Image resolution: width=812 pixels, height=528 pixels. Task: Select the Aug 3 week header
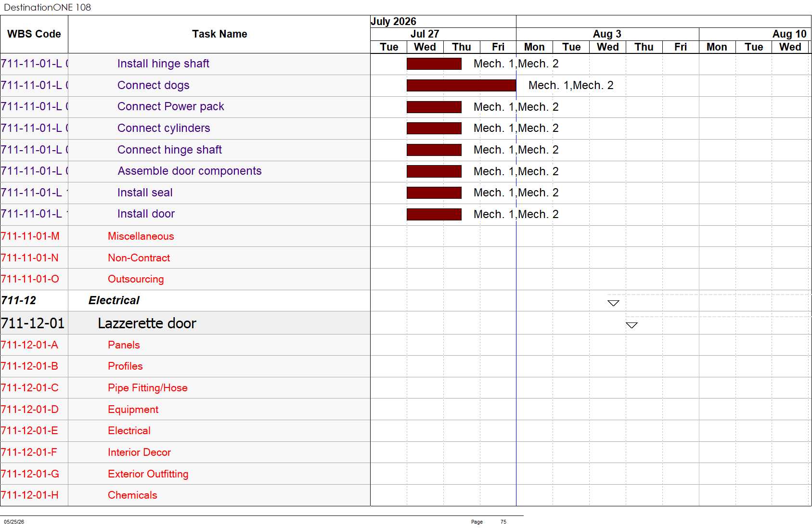click(x=607, y=34)
